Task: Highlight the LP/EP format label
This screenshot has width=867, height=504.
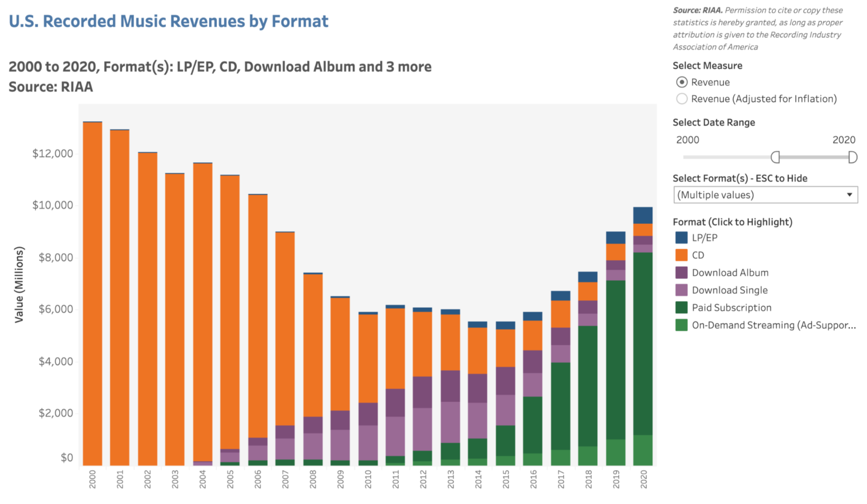Action: click(x=704, y=237)
